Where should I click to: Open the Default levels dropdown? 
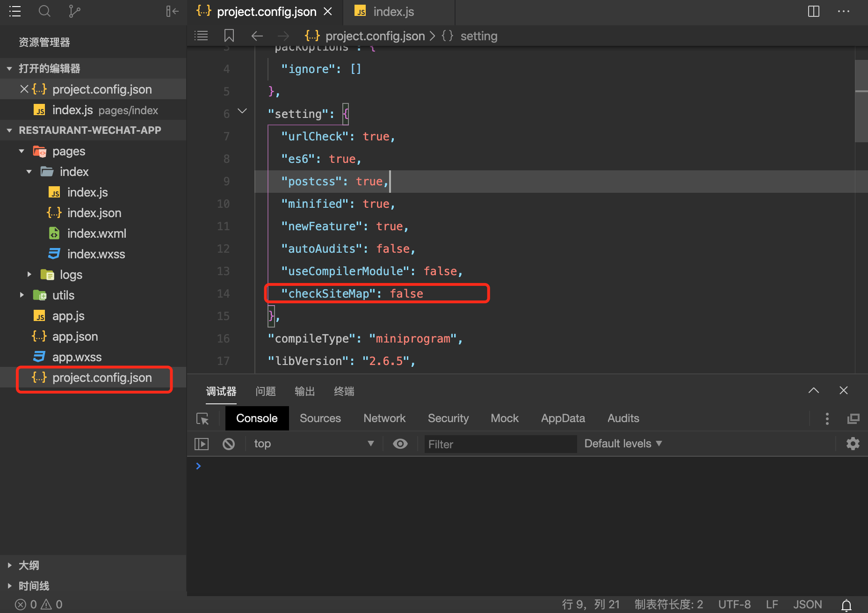click(623, 444)
